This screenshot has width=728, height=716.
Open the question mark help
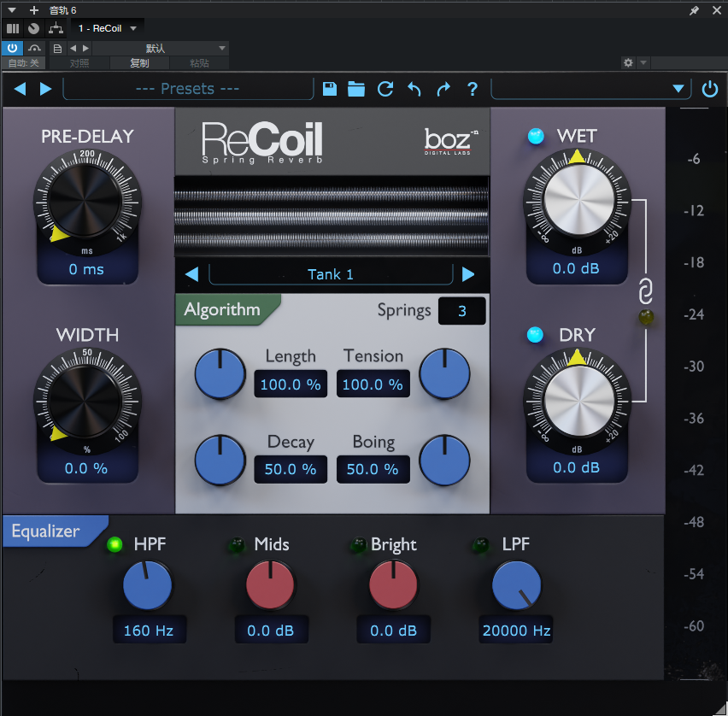click(473, 89)
